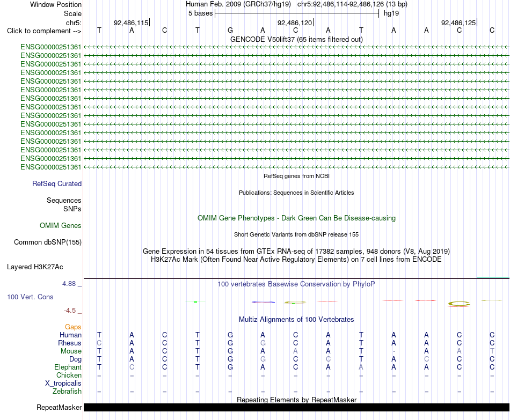Click the SNPs track label
The height and width of the screenshot is (420, 510).
[72, 209]
